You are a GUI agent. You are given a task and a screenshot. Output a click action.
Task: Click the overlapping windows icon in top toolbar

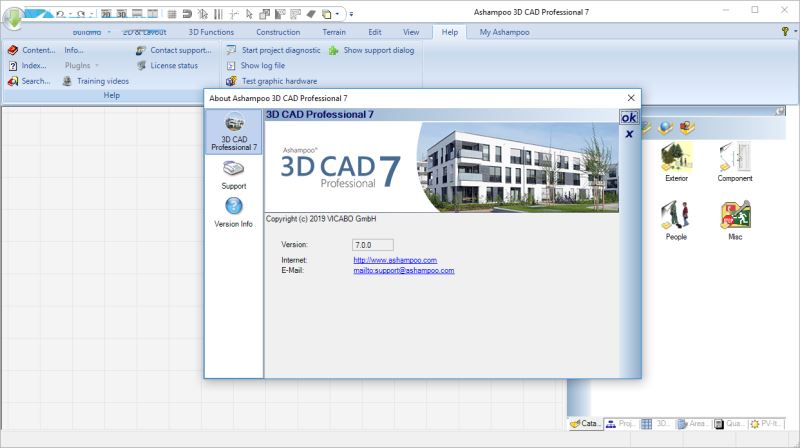pyautogui.click(x=264, y=14)
